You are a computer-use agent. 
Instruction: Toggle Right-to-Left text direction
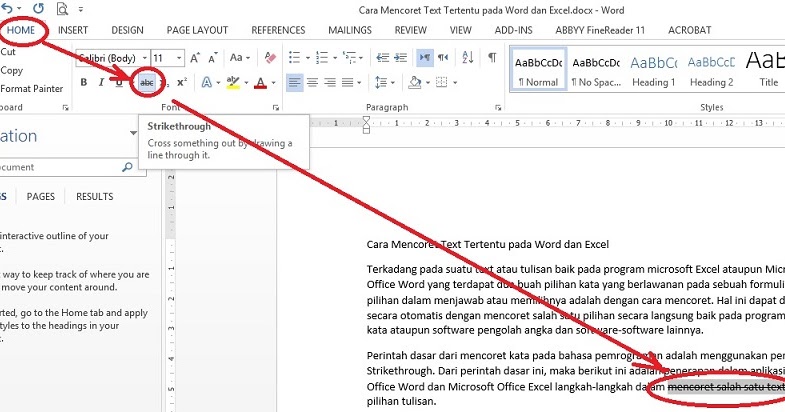tap(443, 58)
